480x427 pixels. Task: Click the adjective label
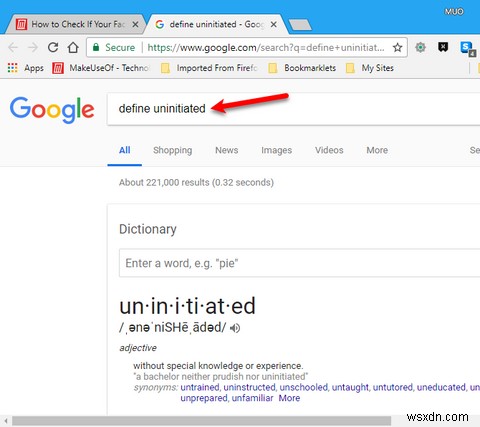tap(138, 348)
